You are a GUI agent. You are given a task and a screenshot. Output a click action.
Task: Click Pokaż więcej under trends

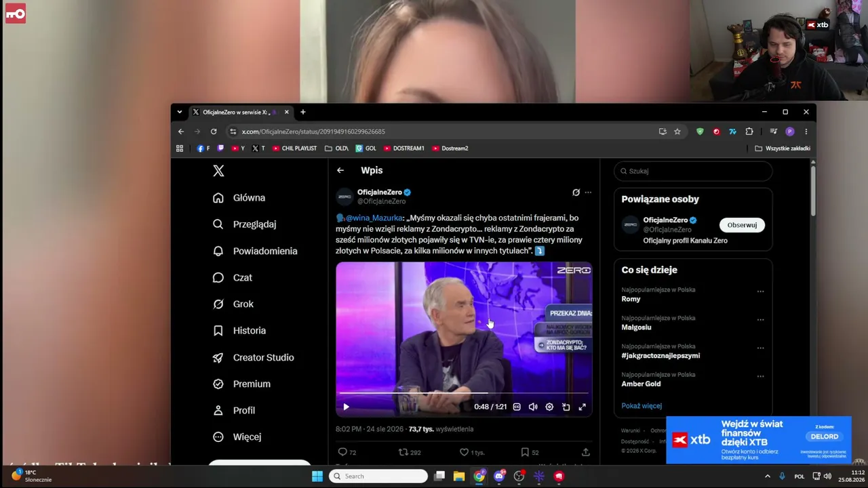pos(642,406)
